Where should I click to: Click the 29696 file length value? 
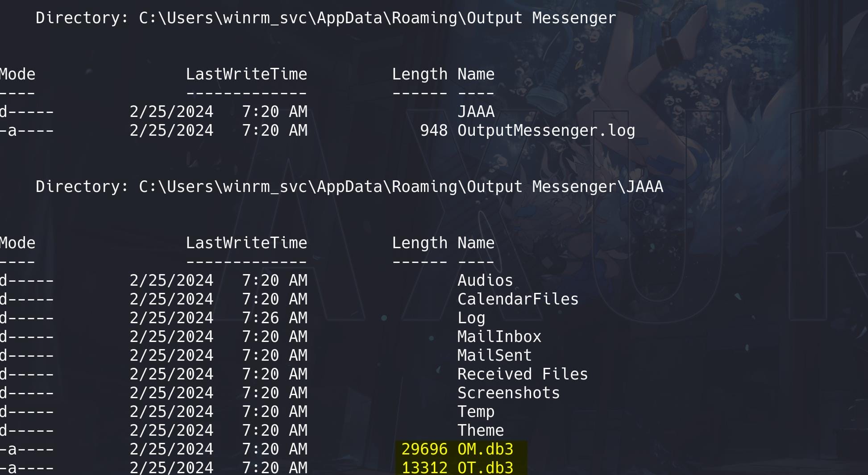424,449
